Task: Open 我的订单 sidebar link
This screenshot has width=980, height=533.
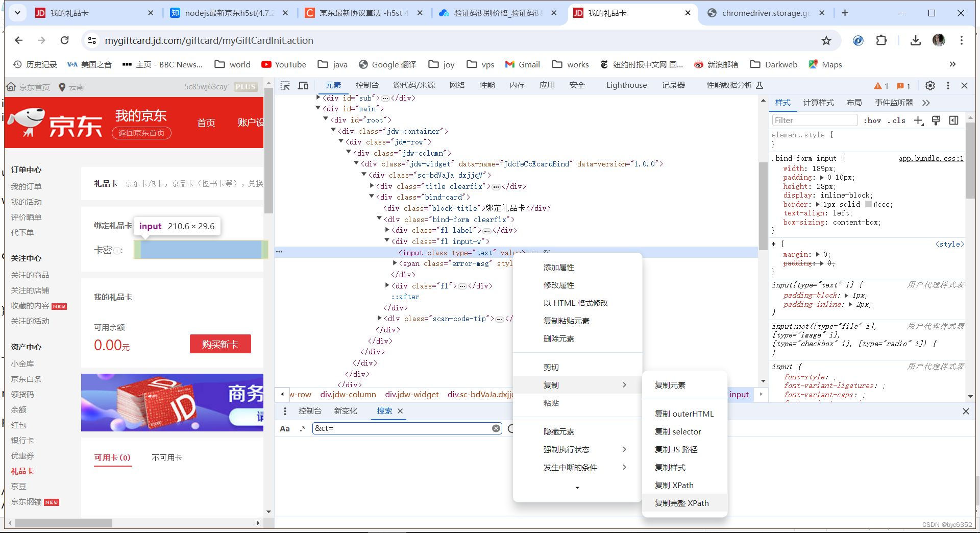Action: pos(26,187)
